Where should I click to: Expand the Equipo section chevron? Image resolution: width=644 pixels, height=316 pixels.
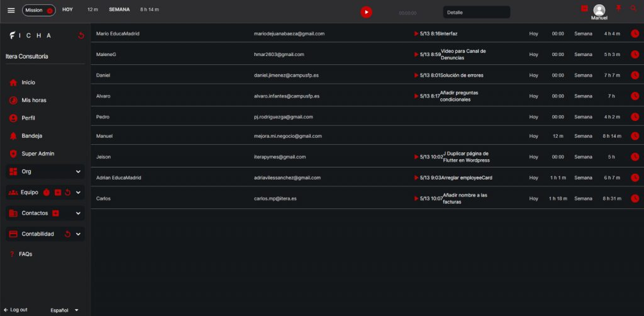pos(78,193)
